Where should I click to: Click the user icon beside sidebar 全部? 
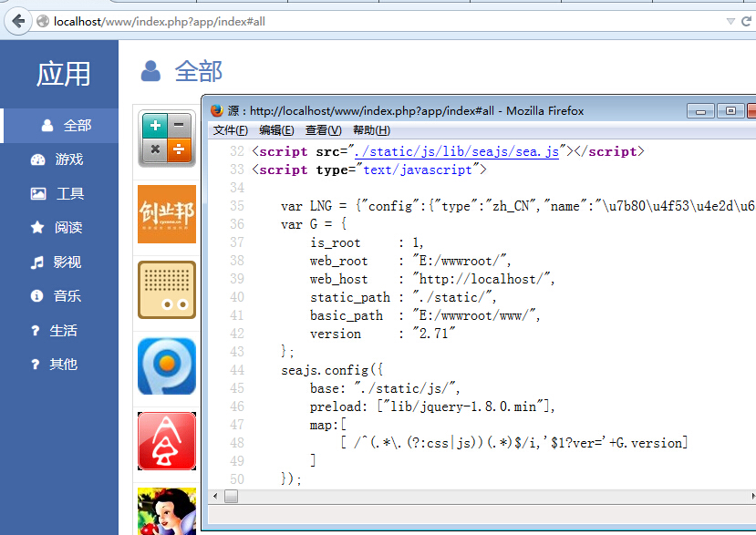[x=47, y=125]
